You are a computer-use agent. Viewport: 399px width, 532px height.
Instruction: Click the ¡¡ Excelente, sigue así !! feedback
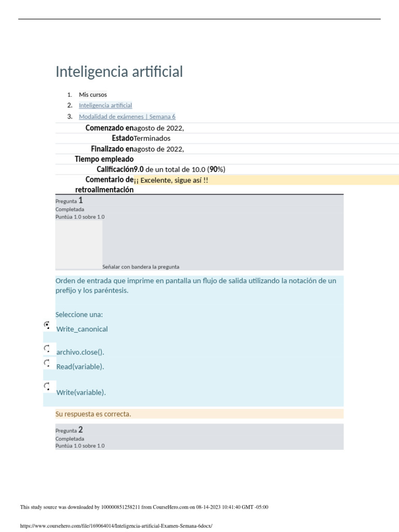coord(171,180)
